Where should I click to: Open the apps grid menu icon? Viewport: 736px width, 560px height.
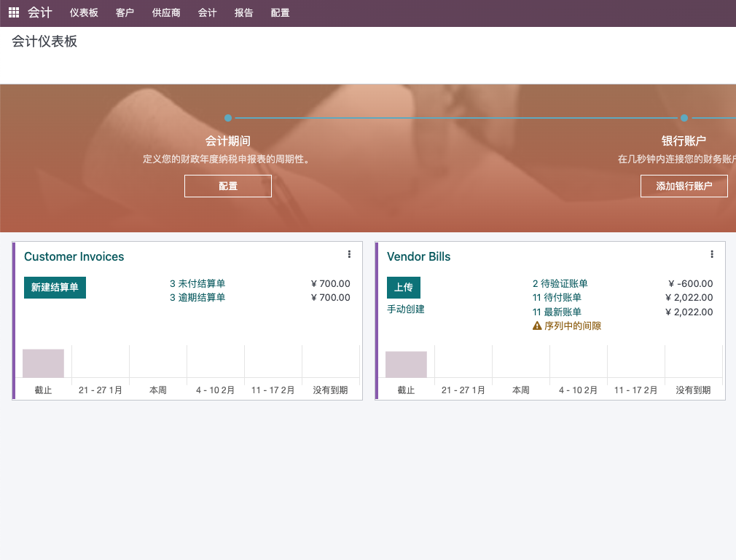pos(14,12)
